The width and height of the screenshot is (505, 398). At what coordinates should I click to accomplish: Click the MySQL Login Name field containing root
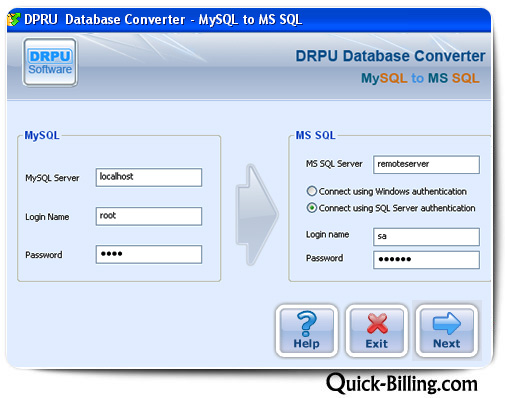149,216
